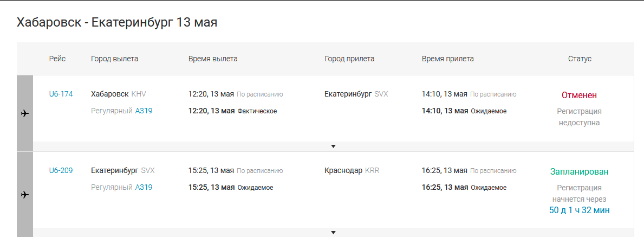Open flight number U6-209 link
644x237 pixels.
pyautogui.click(x=61, y=170)
